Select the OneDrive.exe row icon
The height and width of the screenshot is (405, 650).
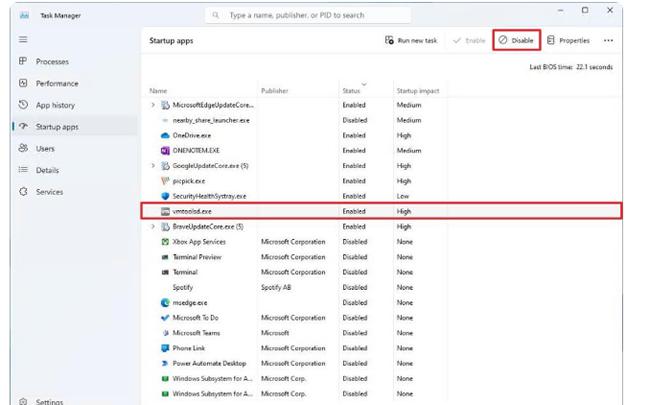(165, 135)
